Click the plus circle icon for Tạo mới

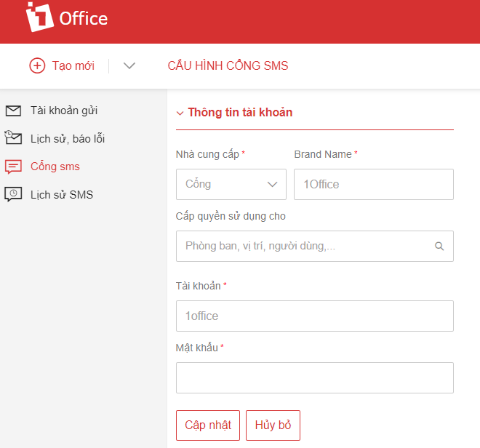click(x=37, y=65)
